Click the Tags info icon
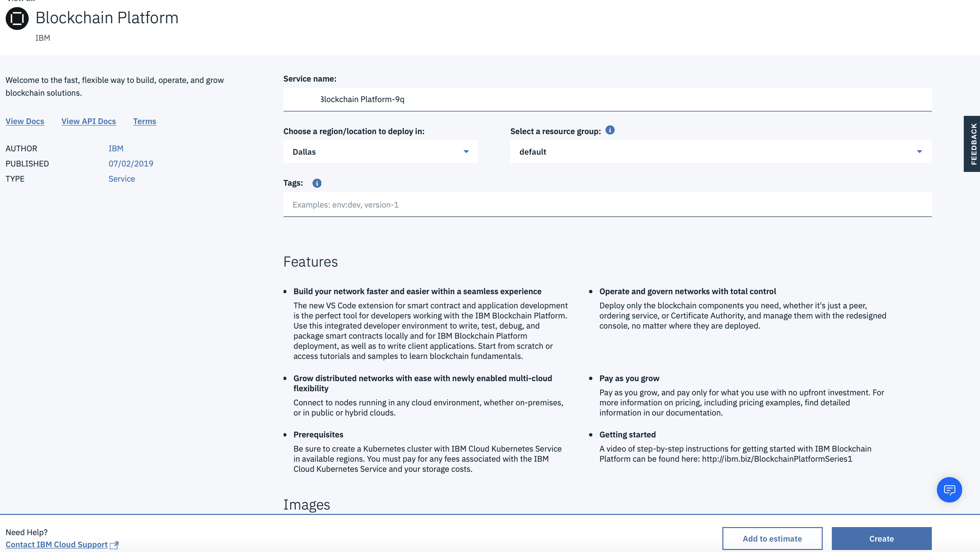Image resolution: width=980 pixels, height=552 pixels. click(317, 183)
